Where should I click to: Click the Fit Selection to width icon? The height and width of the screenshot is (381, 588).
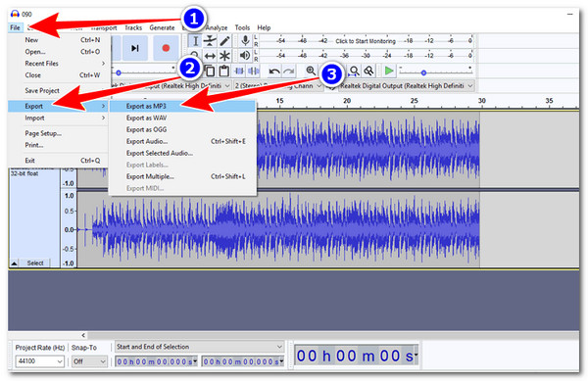pyautogui.click(x=355, y=71)
